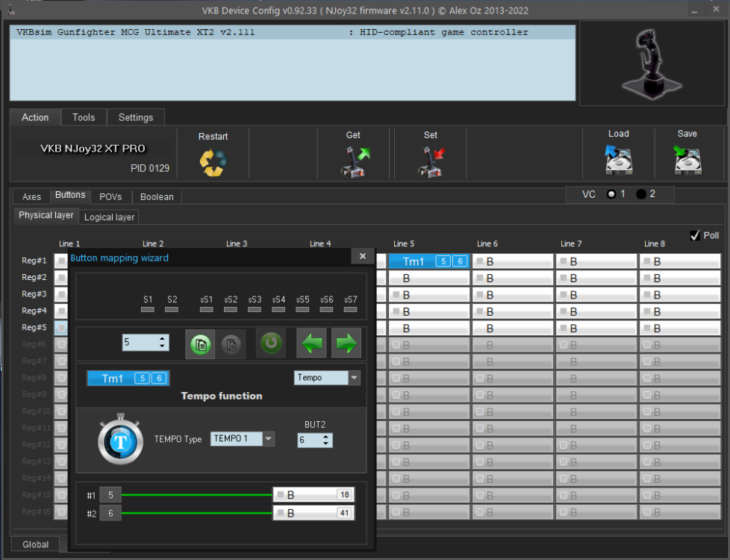
Task: Click the green left arrow in wizard
Action: tap(311, 343)
